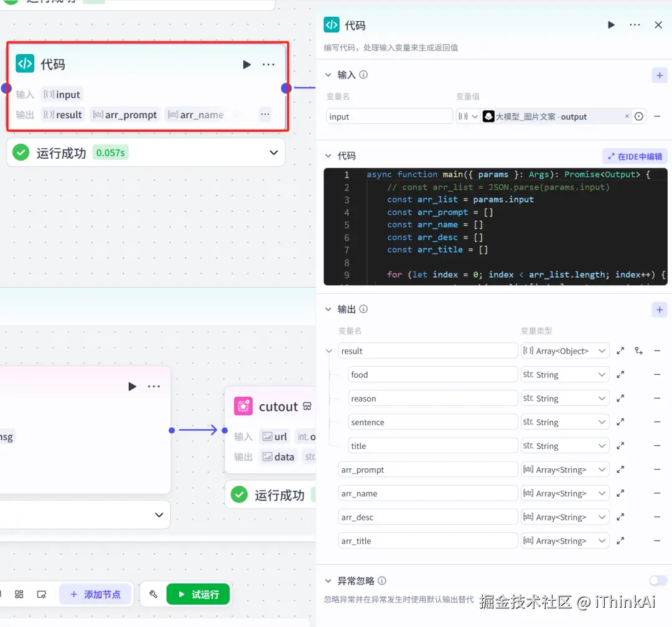The image size is (672, 627).
Task: Start workflow with 试运行 button
Action: (198, 594)
